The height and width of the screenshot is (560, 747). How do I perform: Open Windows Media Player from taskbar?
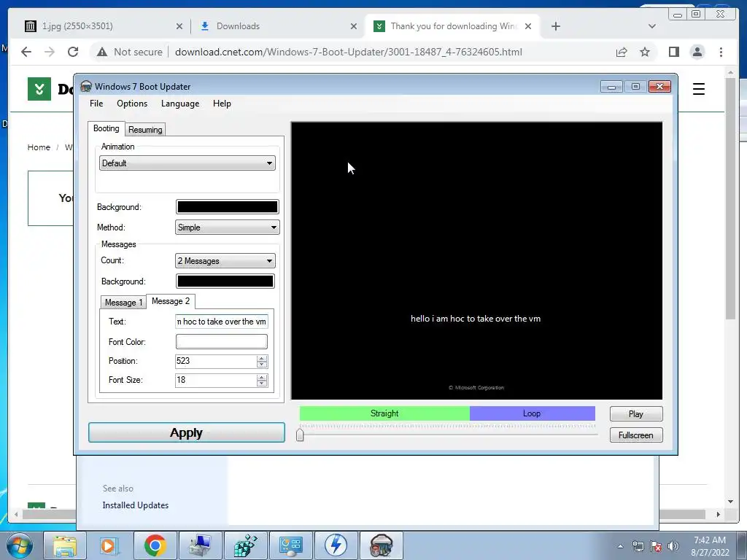(109, 545)
